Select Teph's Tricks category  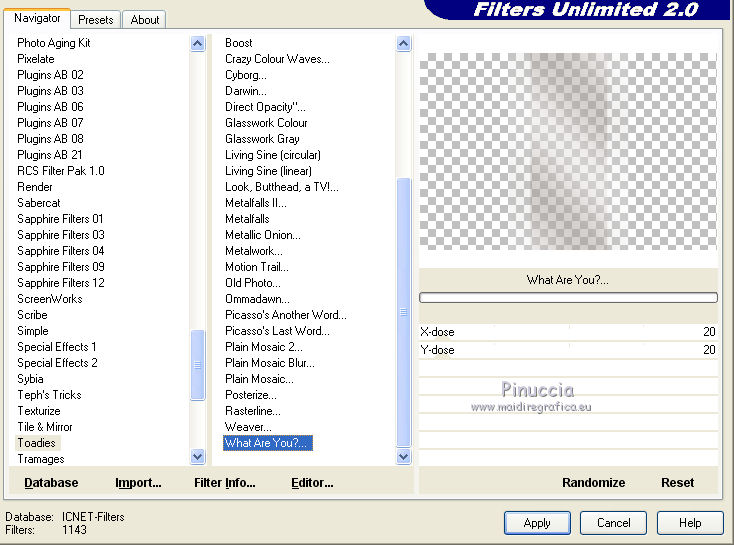click(49, 395)
